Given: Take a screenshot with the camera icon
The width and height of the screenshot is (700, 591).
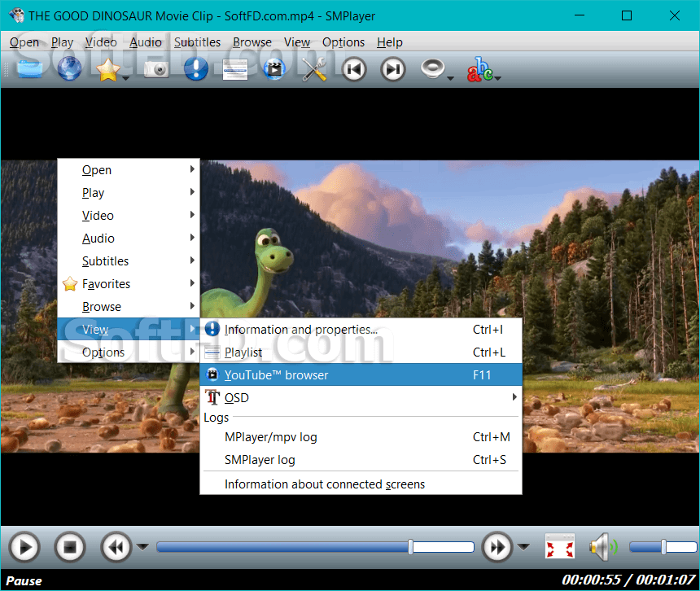Looking at the screenshot, I should (156, 70).
